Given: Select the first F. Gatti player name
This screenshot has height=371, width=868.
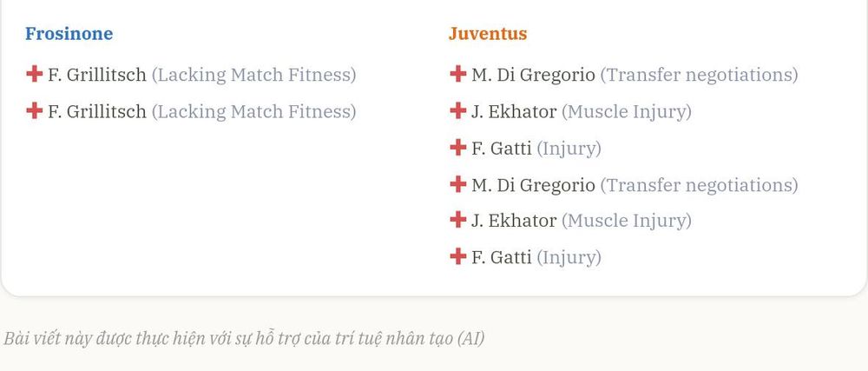Looking at the screenshot, I should pos(501,149).
